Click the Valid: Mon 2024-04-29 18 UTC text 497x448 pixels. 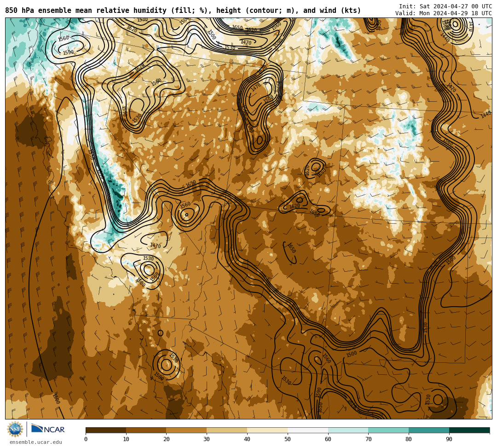pyautogui.click(x=444, y=13)
